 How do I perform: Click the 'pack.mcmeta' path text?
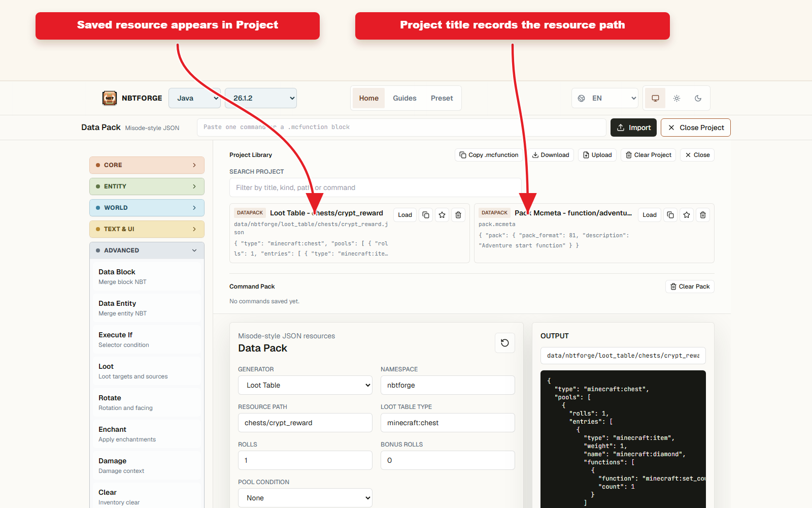[x=497, y=224]
